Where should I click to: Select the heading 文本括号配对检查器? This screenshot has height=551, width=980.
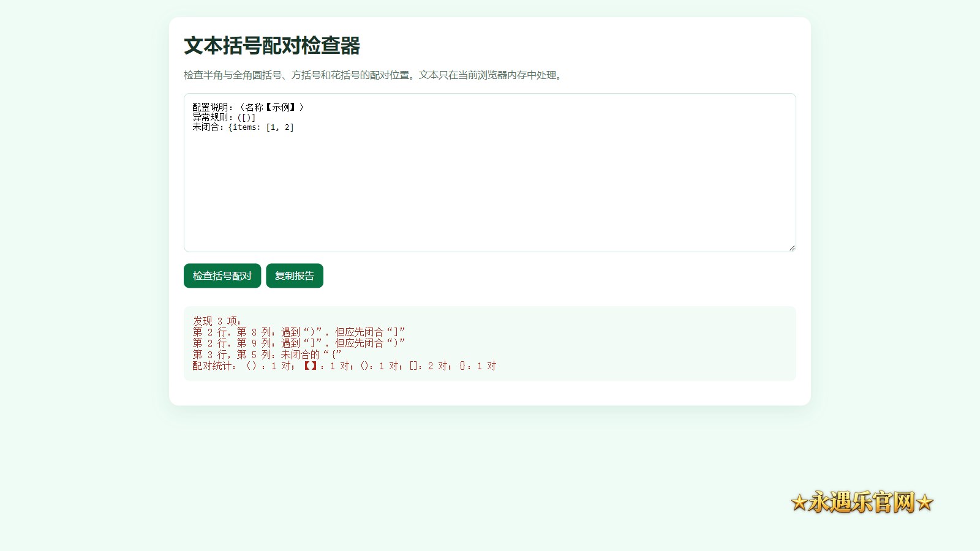pos(272,46)
